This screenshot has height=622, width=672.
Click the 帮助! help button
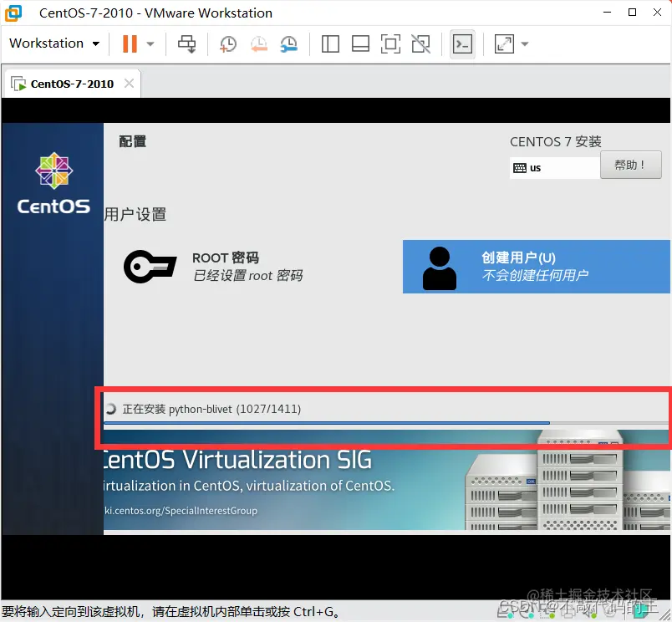[630, 165]
